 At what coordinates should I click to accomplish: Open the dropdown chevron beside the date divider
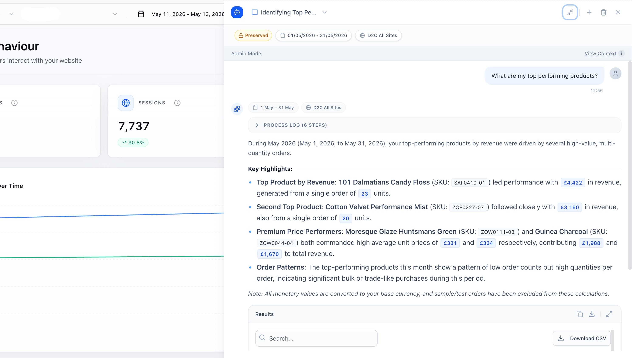tap(115, 14)
